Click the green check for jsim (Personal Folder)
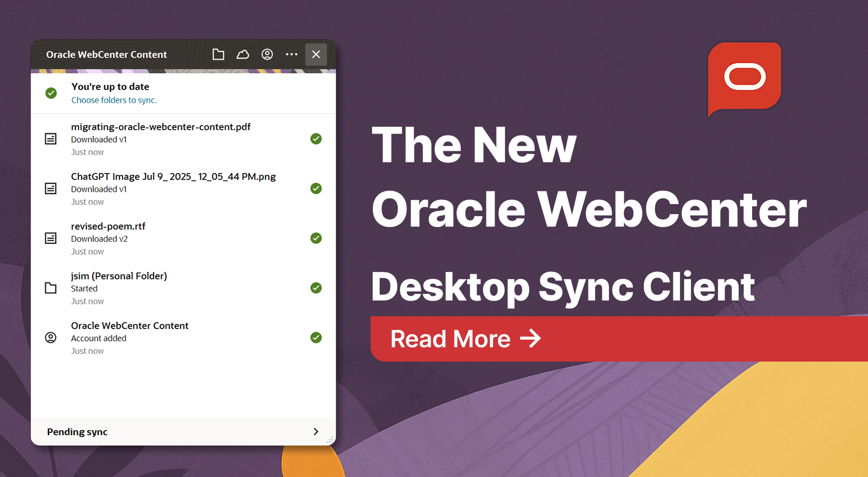 pyautogui.click(x=316, y=288)
